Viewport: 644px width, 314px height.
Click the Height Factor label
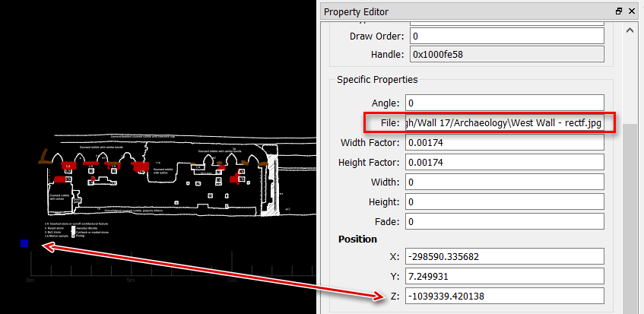(369, 163)
